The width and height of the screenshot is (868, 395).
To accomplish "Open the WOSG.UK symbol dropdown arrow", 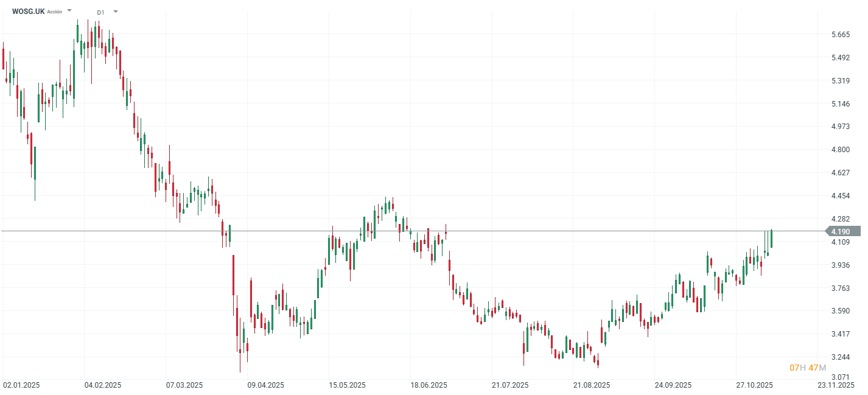I will [69, 10].
